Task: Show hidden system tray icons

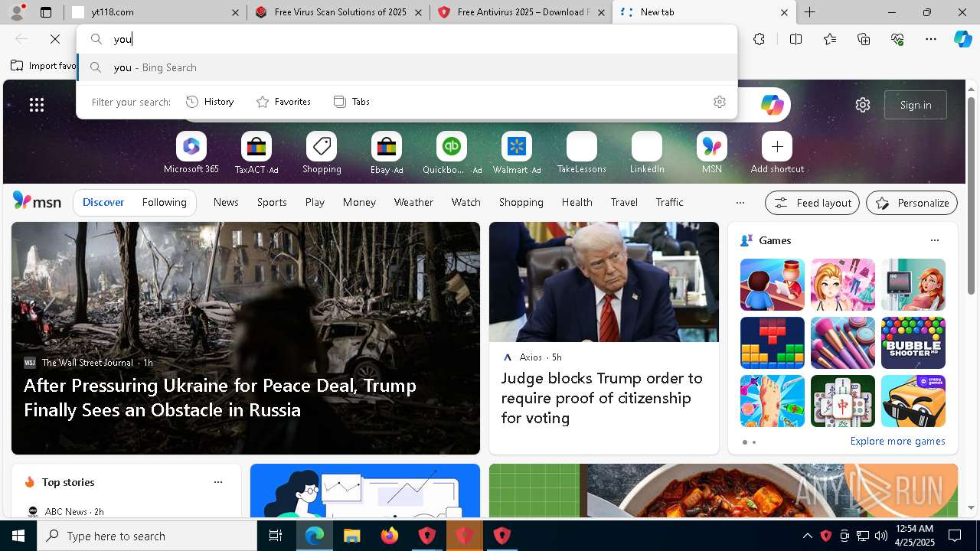Action: [808, 536]
